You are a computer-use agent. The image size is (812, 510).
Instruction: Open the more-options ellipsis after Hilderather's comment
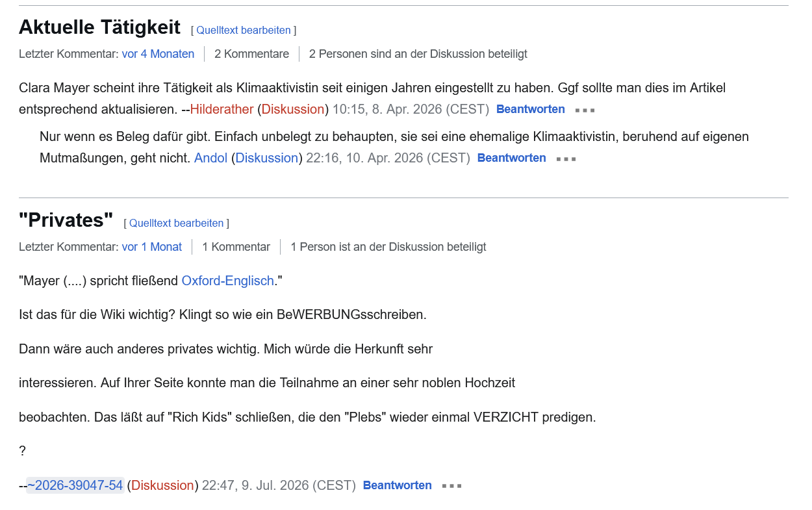[x=585, y=110]
